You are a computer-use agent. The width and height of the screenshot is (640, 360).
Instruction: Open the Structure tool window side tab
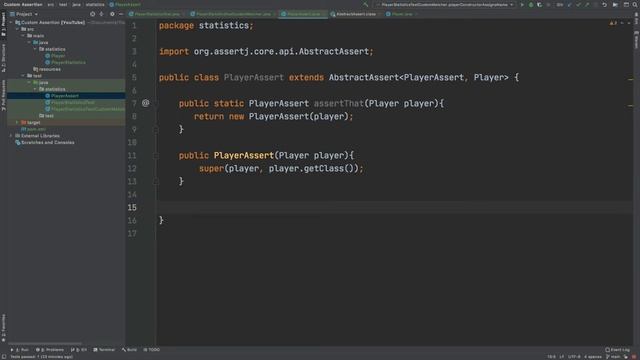tap(3, 58)
